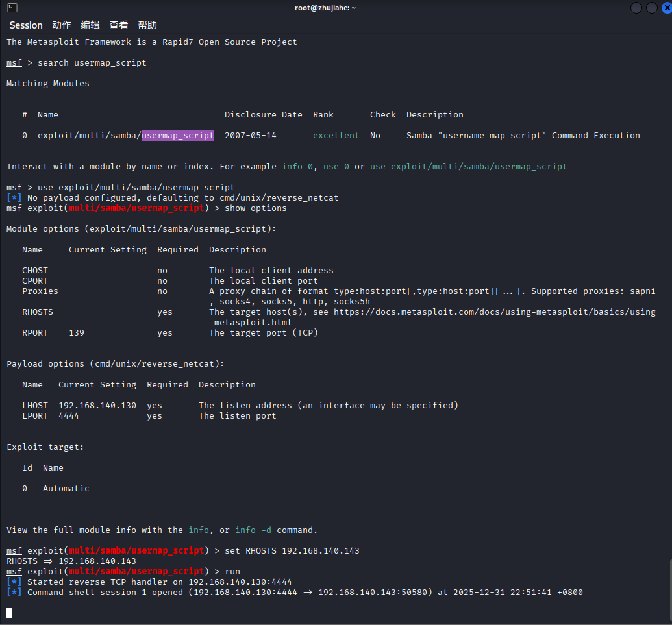Close the terminal window
The image size is (672, 625).
666,8
